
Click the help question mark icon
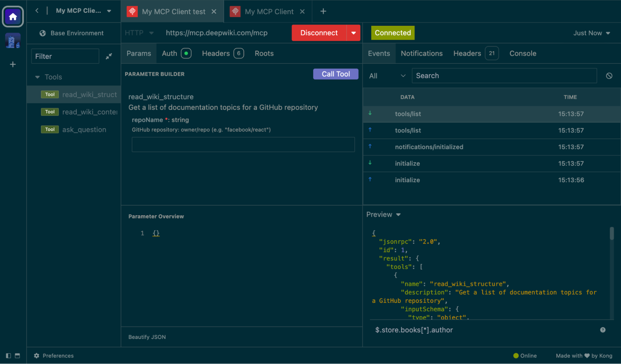point(603,330)
